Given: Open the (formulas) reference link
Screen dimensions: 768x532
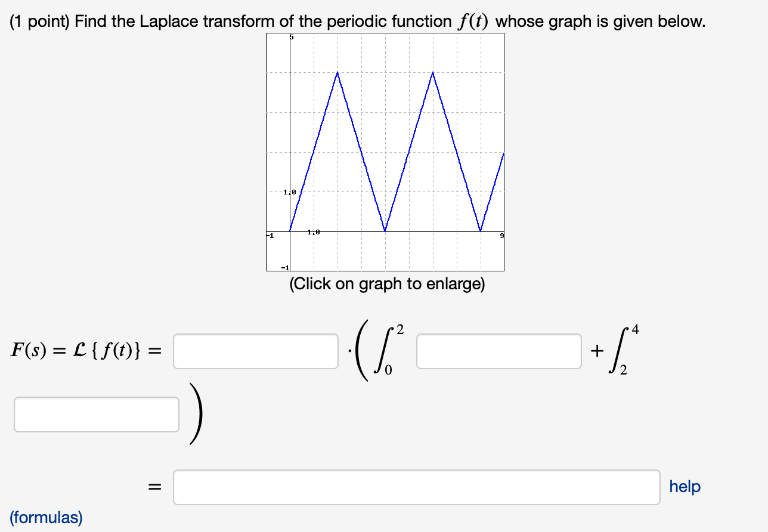Looking at the screenshot, I should coord(45,518).
